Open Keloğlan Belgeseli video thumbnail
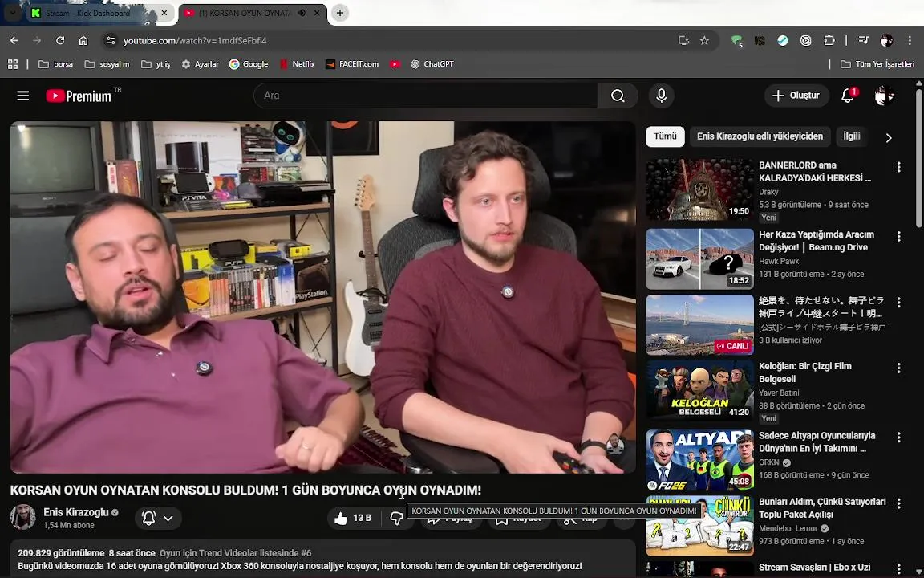 (699, 390)
